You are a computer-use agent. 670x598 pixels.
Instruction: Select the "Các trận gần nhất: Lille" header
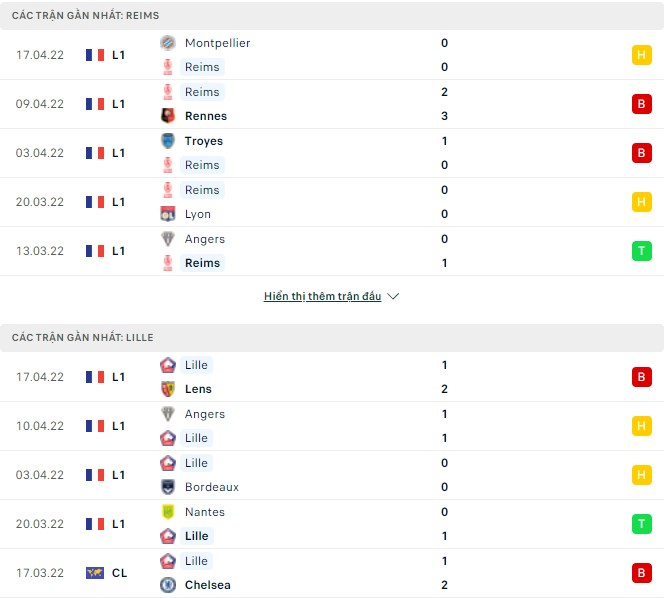83,338
